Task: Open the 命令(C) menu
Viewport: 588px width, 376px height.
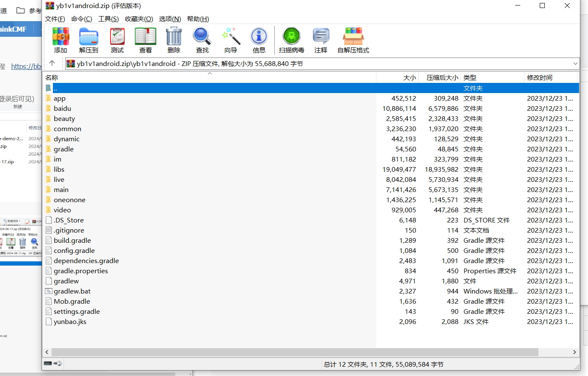Action: tap(82, 19)
